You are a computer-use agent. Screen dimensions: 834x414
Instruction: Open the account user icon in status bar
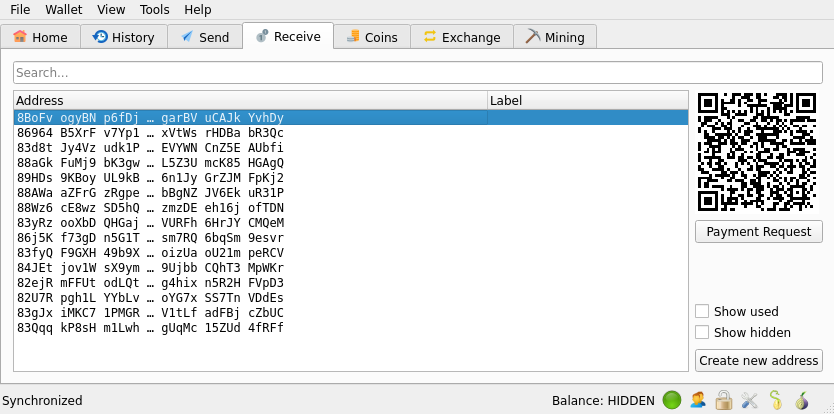[698, 400]
